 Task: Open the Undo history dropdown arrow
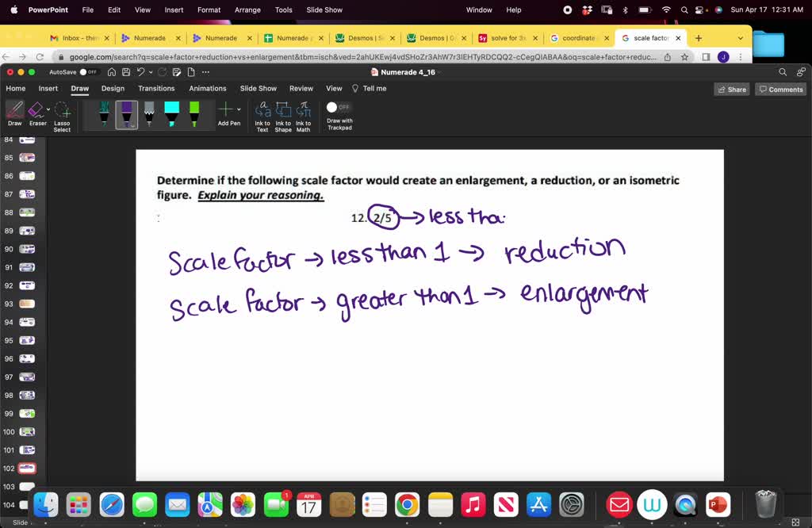pos(151,72)
